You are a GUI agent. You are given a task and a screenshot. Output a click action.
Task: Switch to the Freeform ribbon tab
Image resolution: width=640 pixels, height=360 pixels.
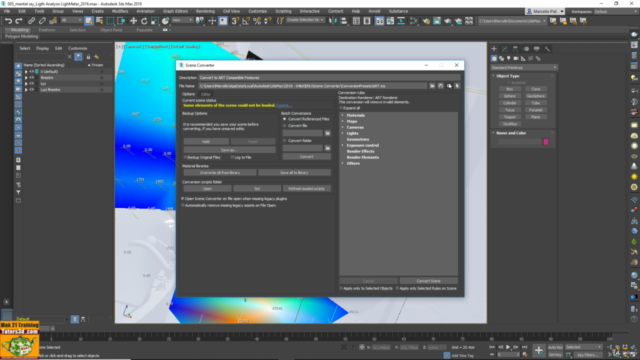point(47,30)
